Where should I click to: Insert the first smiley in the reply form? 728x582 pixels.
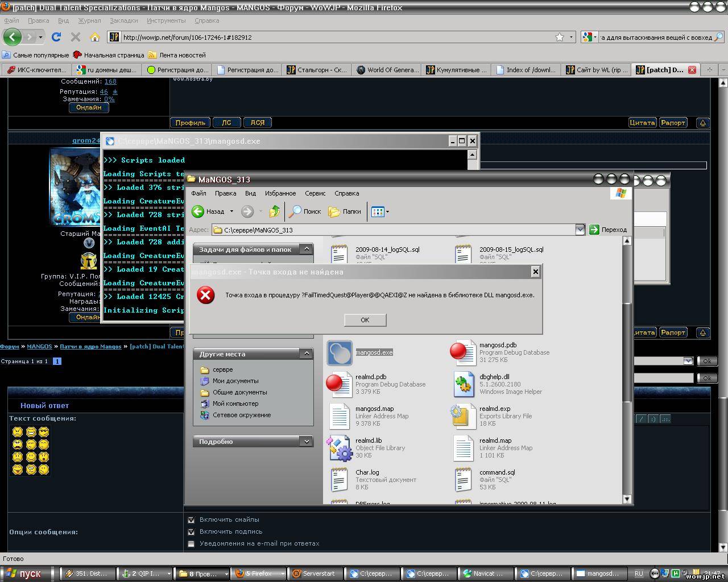[x=18, y=432]
